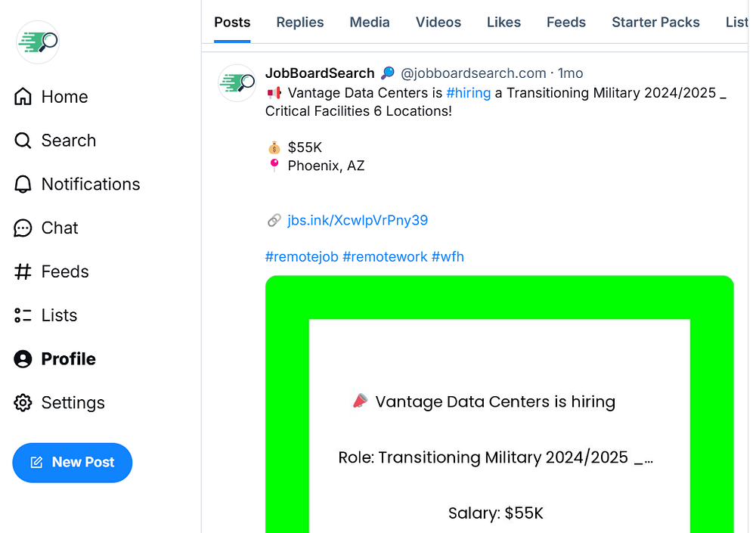Open JobBoardSearch post author avatar
This screenshot has width=756, height=533.
(x=237, y=83)
